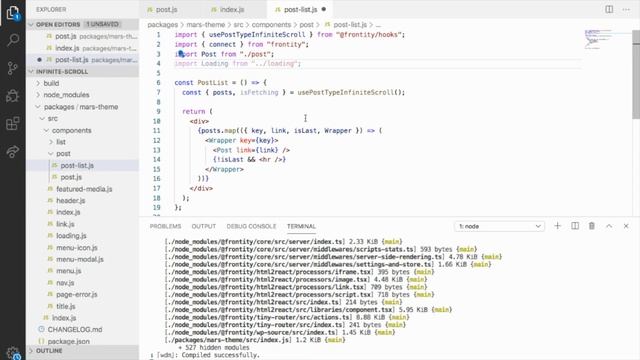Open post-list.js in the file tree
The image size is (640, 360).
(x=83, y=165)
